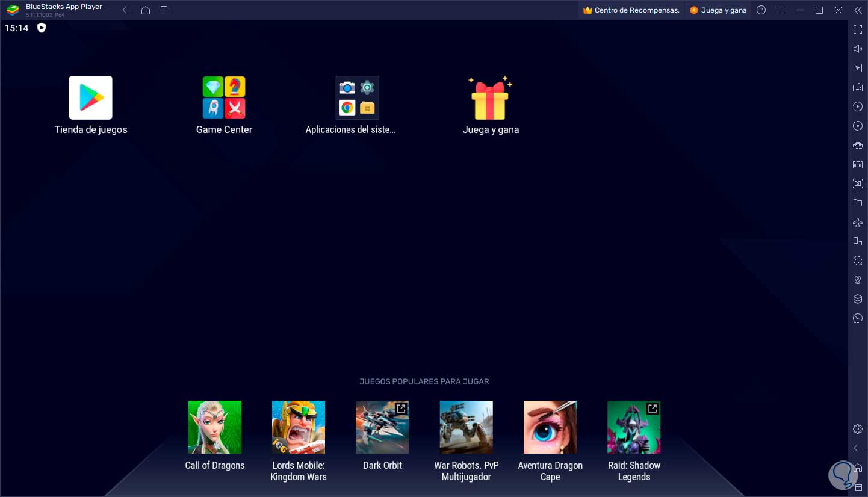Open the Call of Dragons game thumbnail
The width and height of the screenshot is (868, 497).
215,427
